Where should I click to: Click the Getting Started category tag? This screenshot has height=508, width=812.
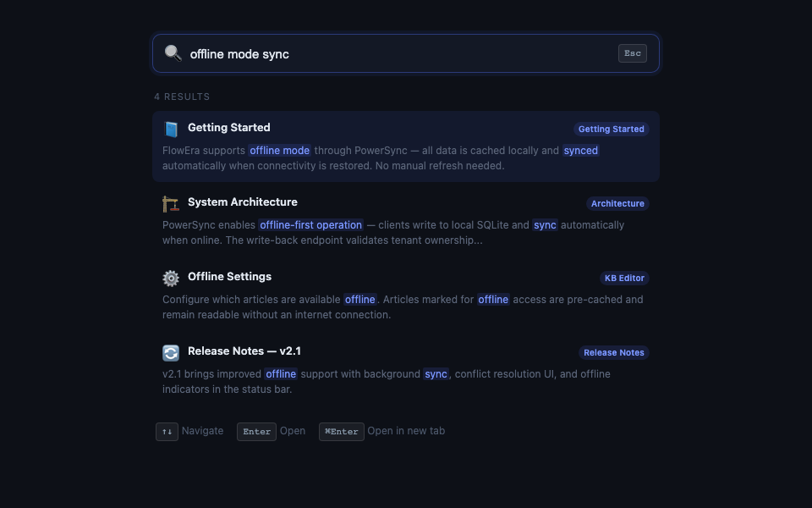click(611, 130)
